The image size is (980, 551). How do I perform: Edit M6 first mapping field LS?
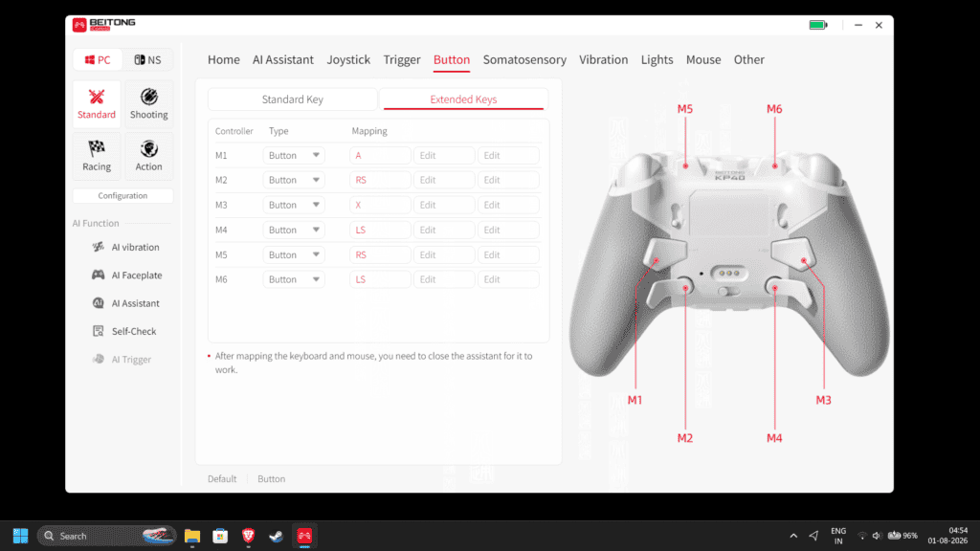click(380, 279)
